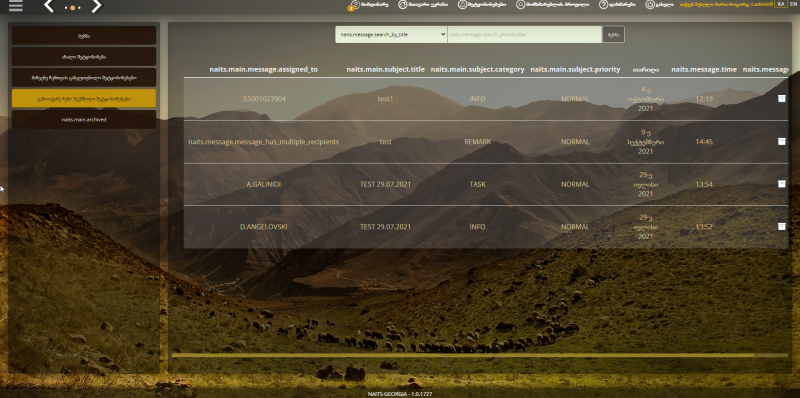Go forward with the right chevron arrow
The image size is (800, 398).
(x=96, y=6)
